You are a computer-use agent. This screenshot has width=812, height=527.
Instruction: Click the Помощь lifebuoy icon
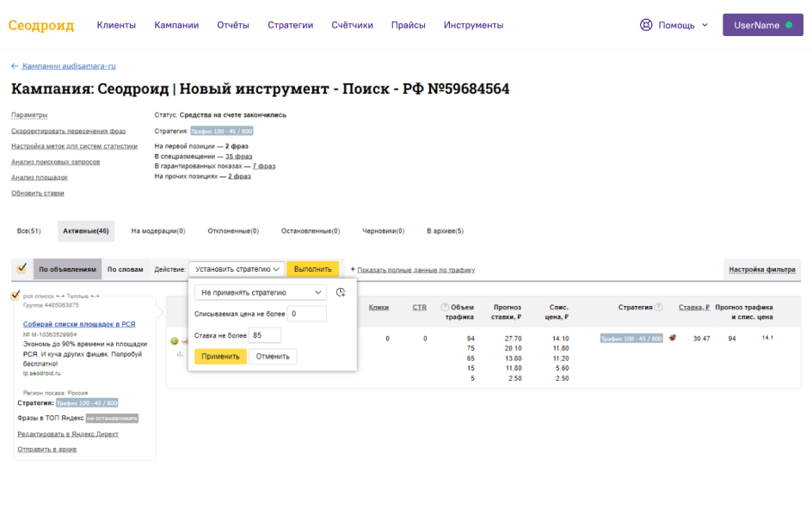pyautogui.click(x=646, y=25)
